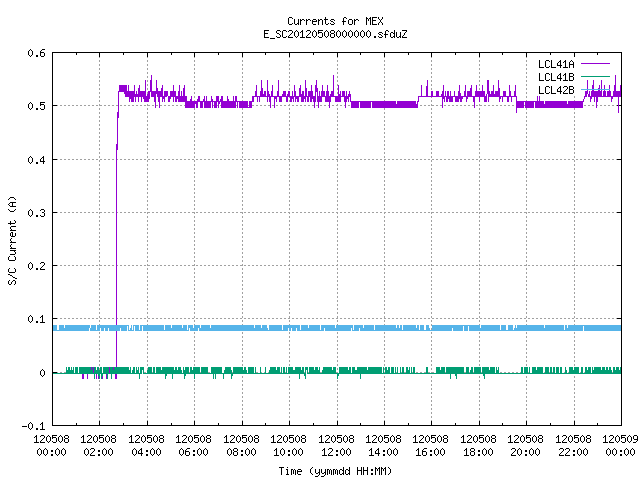Click the 120508 00:00 x-axis tick label
640x480 pixels.
[51, 446]
